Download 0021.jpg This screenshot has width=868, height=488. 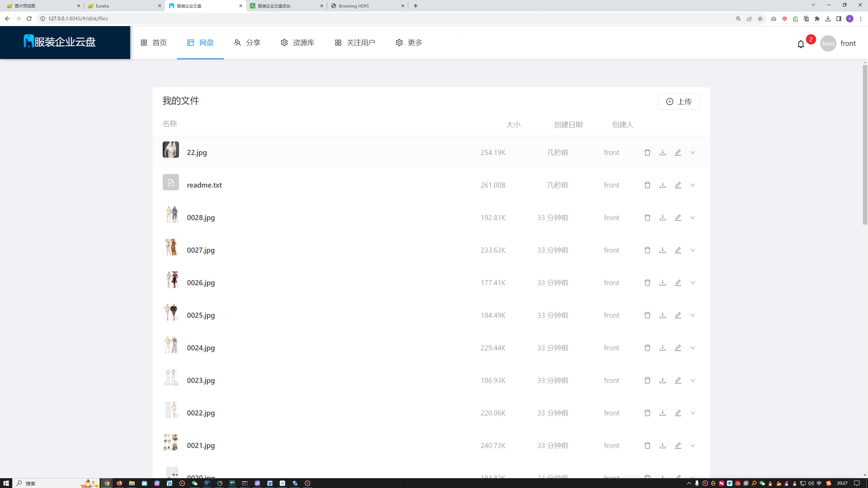pos(663,445)
